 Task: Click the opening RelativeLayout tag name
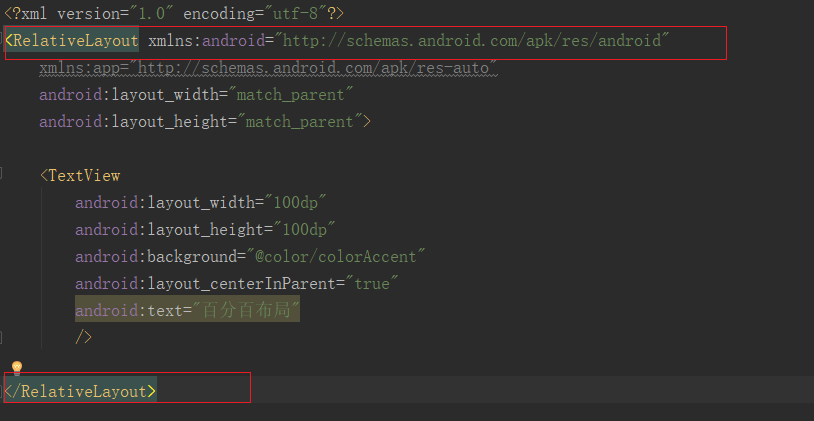(x=76, y=40)
